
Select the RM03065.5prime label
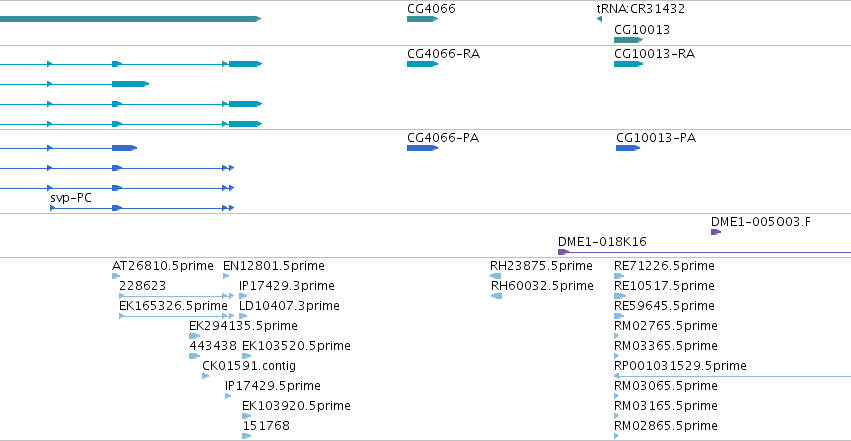pyautogui.click(x=666, y=386)
